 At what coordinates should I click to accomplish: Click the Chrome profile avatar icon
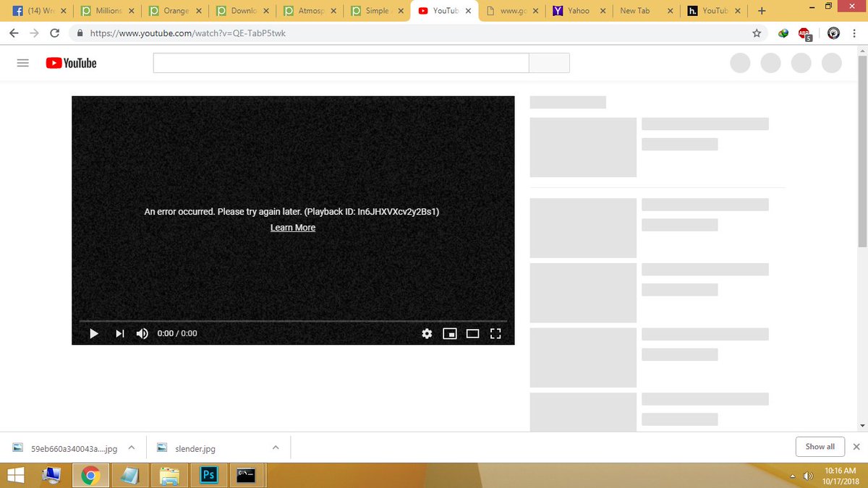(833, 33)
